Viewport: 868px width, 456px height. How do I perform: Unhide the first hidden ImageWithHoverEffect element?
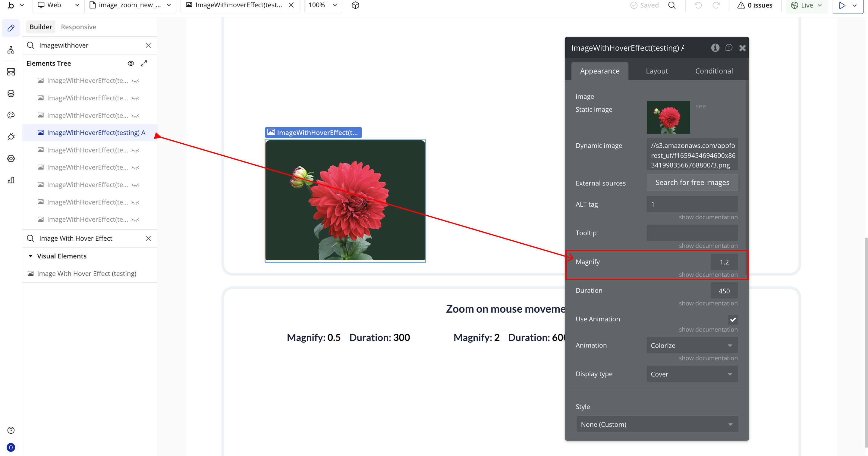click(x=135, y=81)
